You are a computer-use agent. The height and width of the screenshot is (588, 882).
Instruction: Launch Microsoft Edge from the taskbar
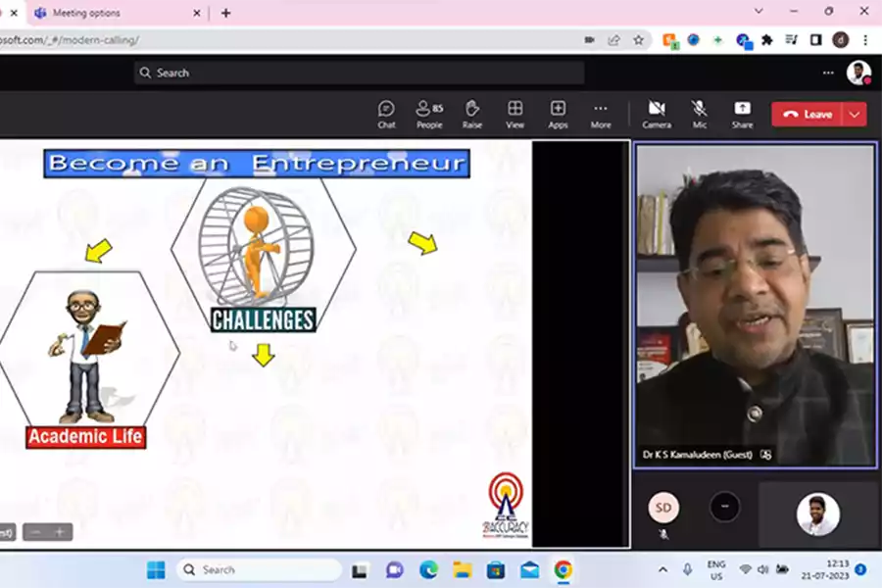(x=428, y=570)
